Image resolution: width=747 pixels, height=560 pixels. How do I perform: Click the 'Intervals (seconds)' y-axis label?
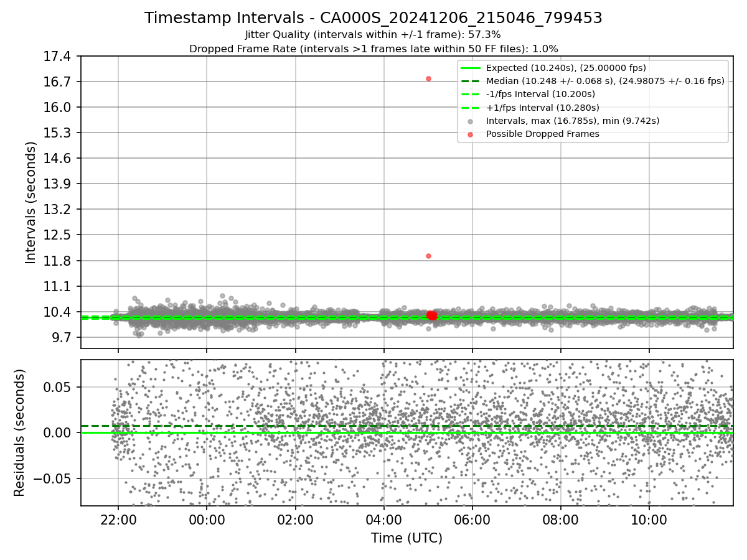pyautogui.click(x=31, y=202)
